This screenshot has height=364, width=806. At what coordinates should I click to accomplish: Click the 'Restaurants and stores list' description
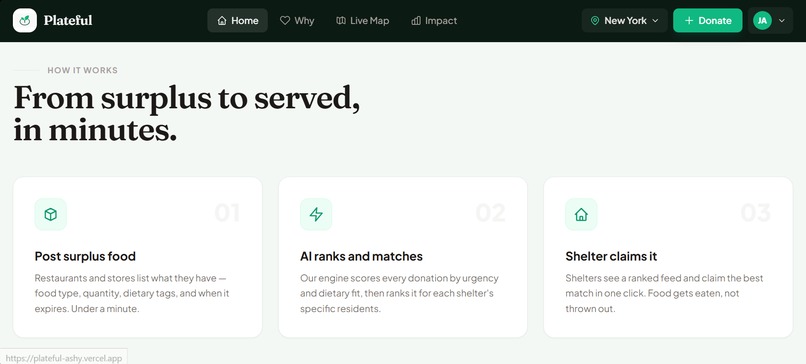click(x=132, y=294)
